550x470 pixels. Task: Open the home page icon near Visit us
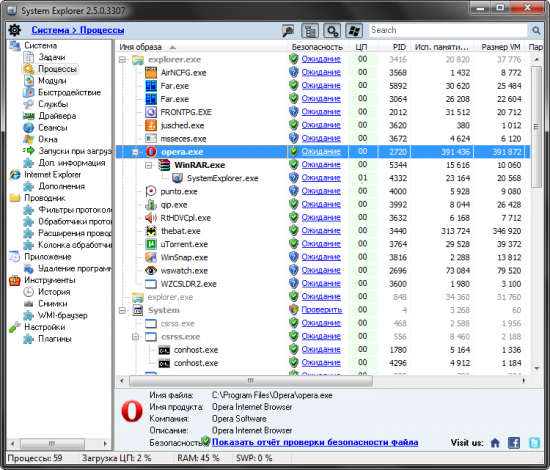coord(495,443)
